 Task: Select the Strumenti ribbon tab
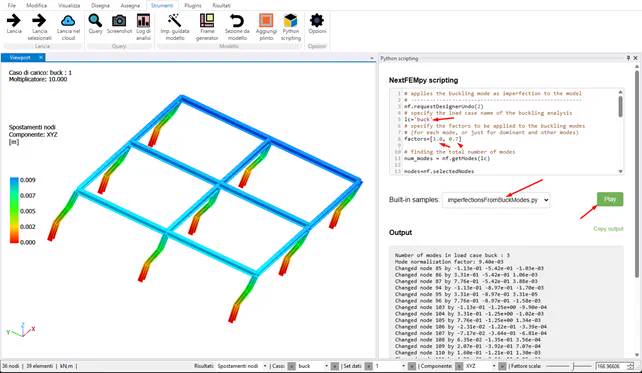click(162, 5)
